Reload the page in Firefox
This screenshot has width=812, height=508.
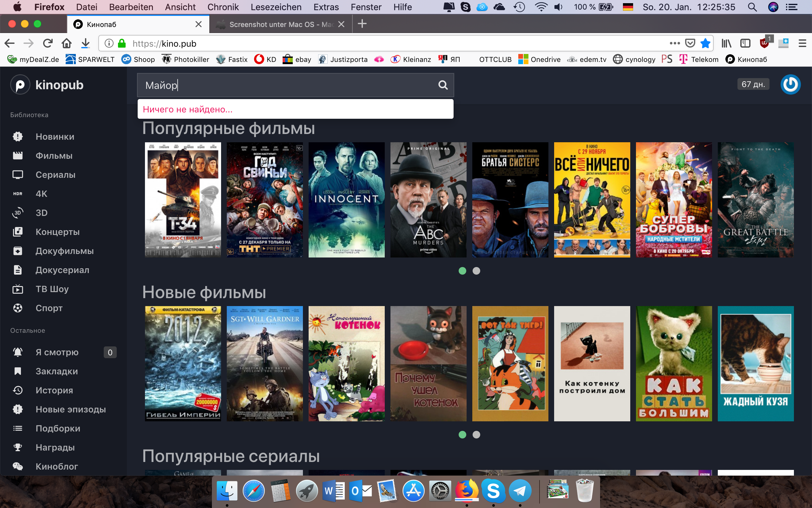pyautogui.click(x=48, y=43)
